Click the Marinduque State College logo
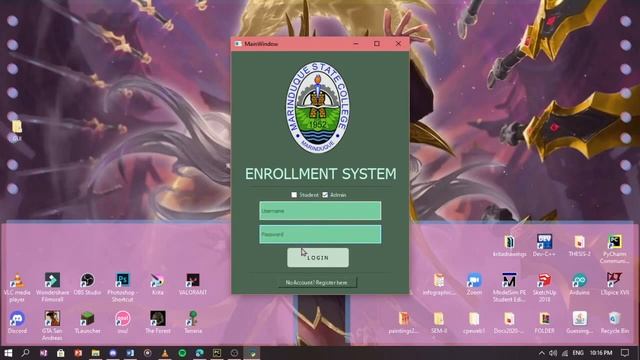 click(x=318, y=107)
